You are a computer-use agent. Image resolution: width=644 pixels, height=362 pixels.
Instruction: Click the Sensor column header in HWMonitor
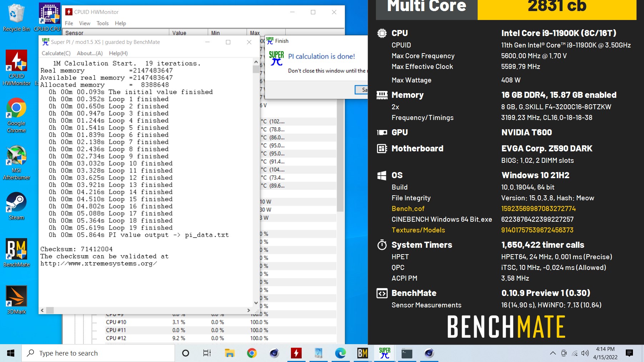116,32
